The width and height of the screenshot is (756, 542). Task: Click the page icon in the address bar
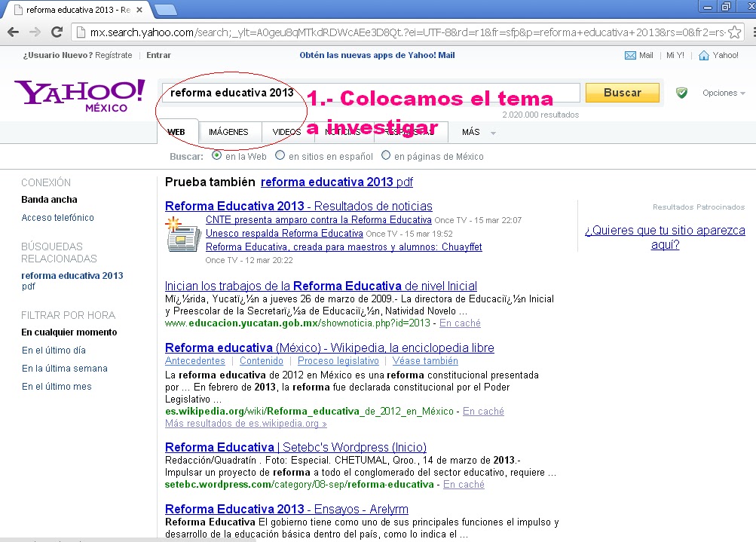point(81,32)
